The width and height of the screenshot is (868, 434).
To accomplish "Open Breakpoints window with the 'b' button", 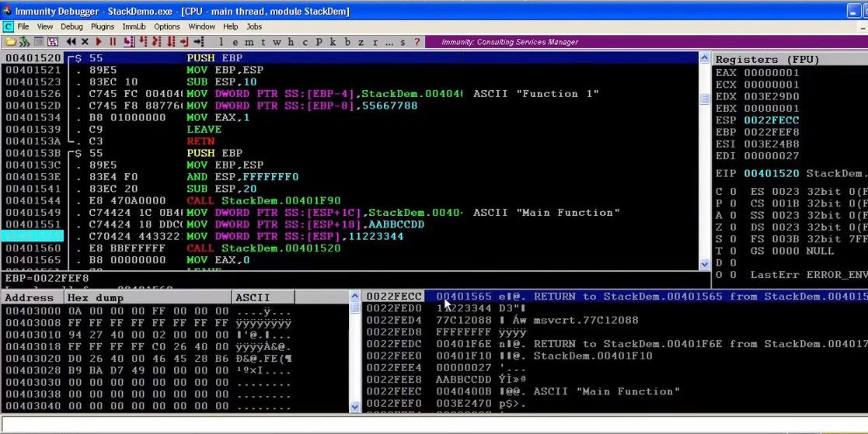I will tap(347, 41).
